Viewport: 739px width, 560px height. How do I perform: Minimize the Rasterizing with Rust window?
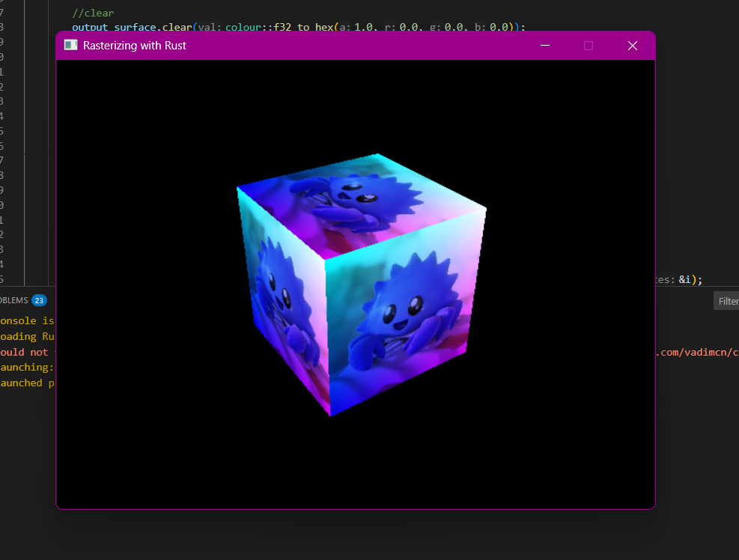(x=545, y=45)
